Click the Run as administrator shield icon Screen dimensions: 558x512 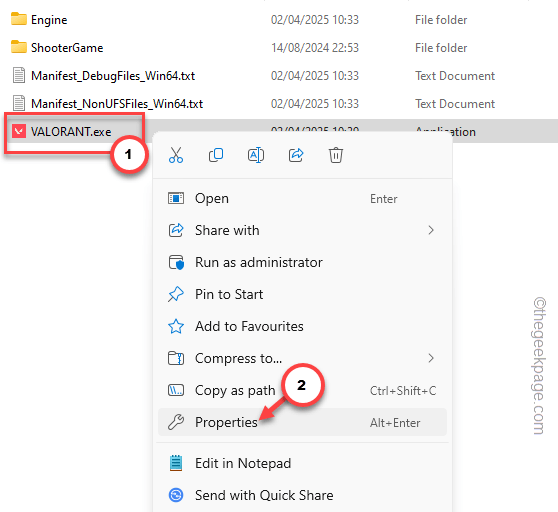[176, 263]
